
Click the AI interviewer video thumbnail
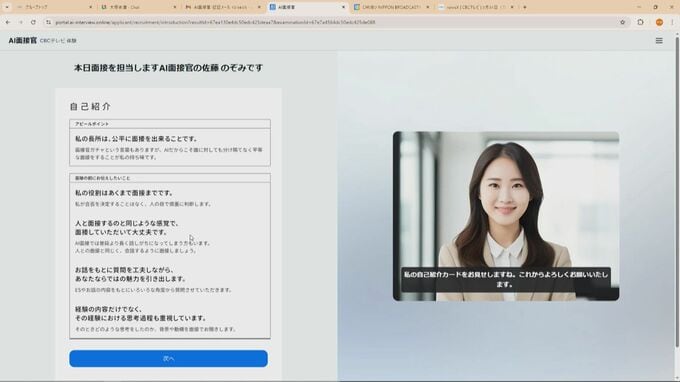click(x=506, y=216)
